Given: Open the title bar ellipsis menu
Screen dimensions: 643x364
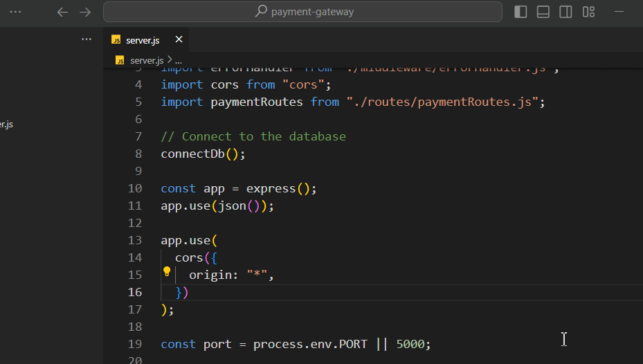Looking at the screenshot, I should (x=15, y=12).
